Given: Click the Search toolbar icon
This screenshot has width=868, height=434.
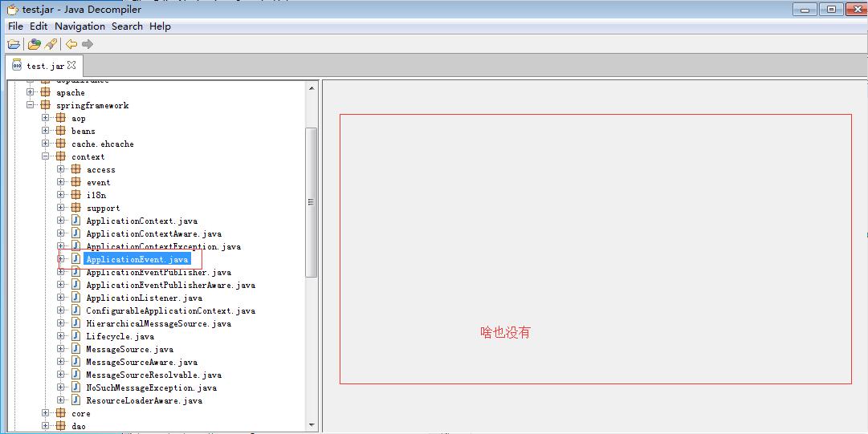Looking at the screenshot, I should [x=51, y=44].
